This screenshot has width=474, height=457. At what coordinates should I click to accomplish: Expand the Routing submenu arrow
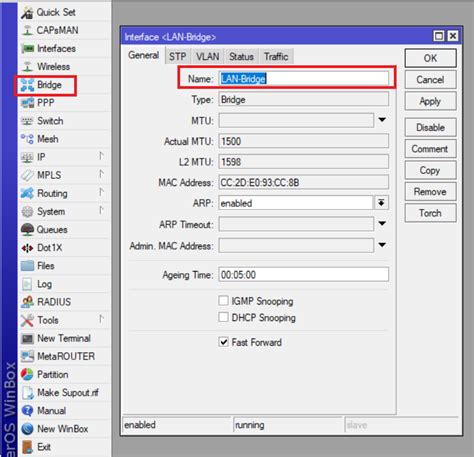pyautogui.click(x=101, y=192)
